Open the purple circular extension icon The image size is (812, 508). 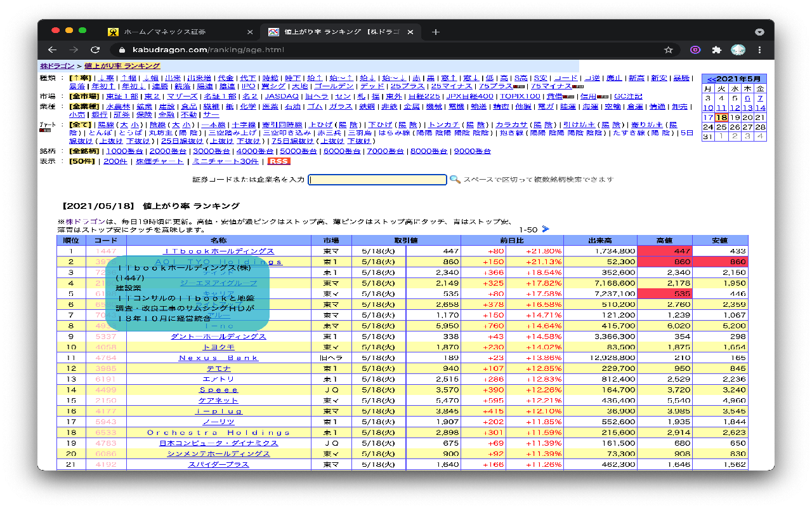click(696, 50)
